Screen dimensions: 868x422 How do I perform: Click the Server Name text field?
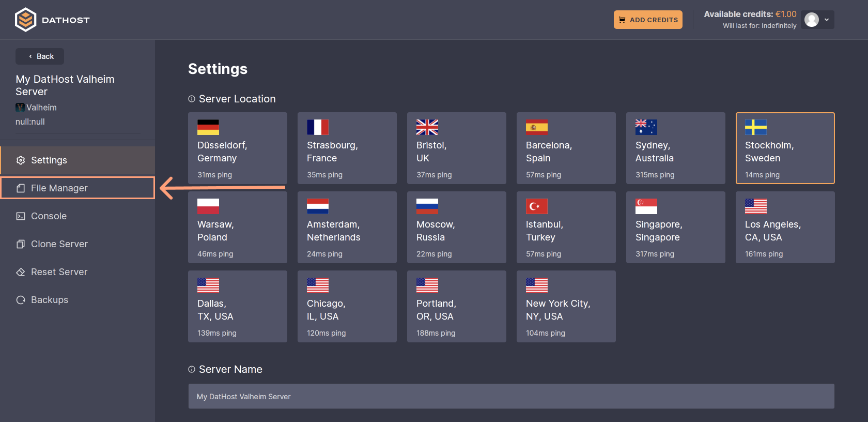(x=511, y=397)
